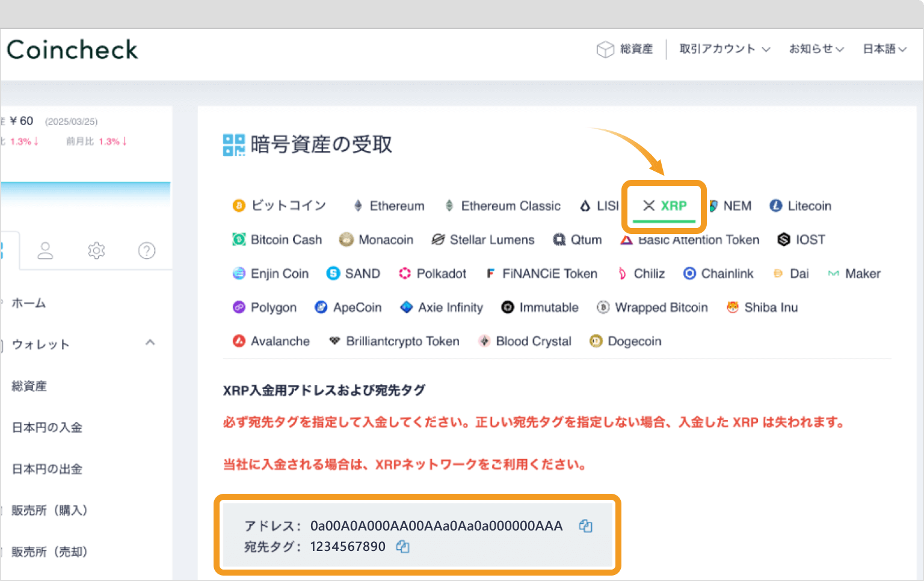This screenshot has width=924, height=581.
Task: Click the total assets cube icon
Action: pos(605,49)
